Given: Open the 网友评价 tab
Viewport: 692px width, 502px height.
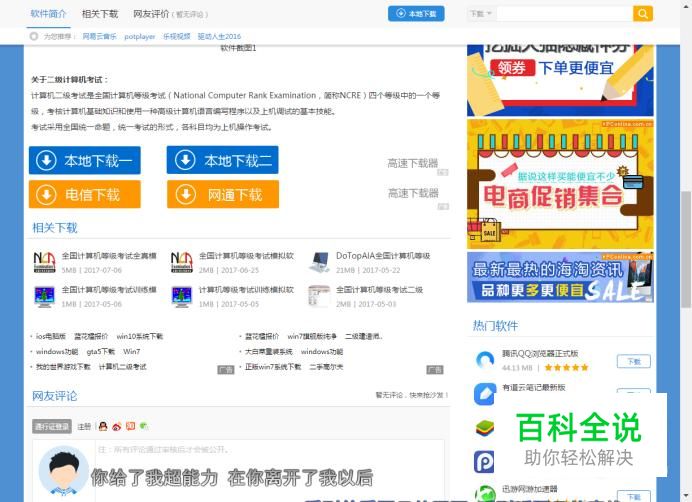Looking at the screenshot, I should [151, 14].
